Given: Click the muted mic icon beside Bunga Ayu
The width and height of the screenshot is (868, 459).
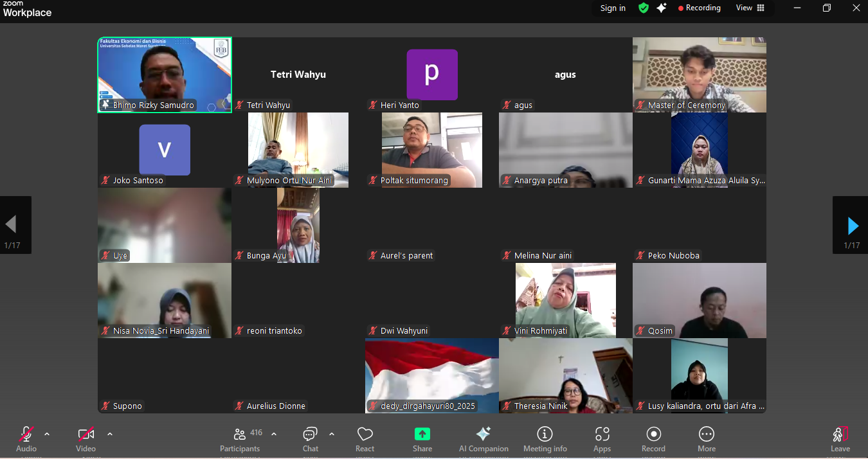Looking at the screenshot, I should 239,256.
